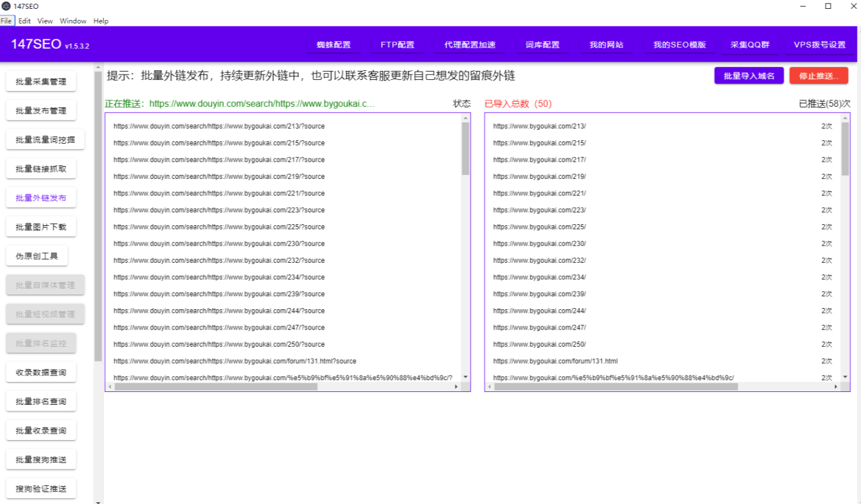The image size is (861, 504).
Task: Open 我的SEO模版 tab
Action: click(679, 45)
